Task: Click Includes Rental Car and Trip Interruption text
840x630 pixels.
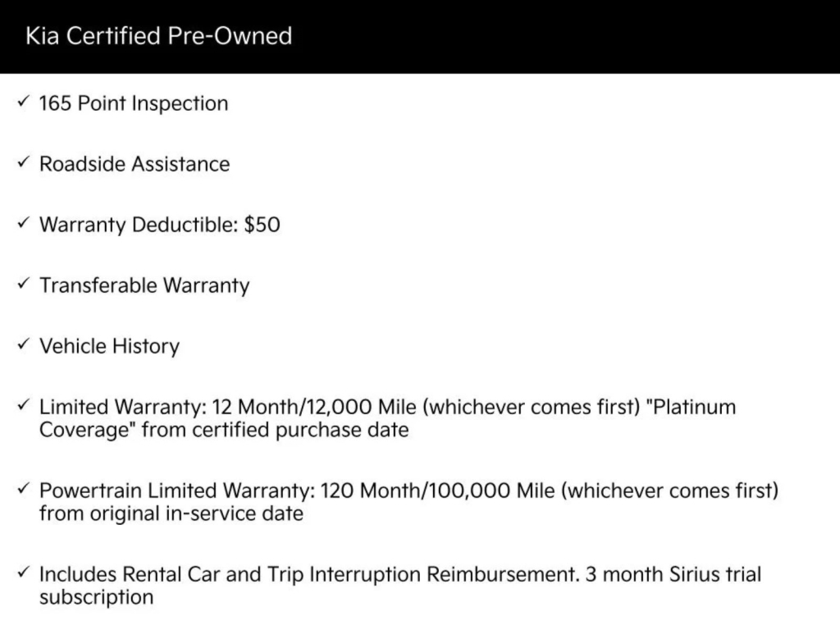Action: [x=308, y=574]
